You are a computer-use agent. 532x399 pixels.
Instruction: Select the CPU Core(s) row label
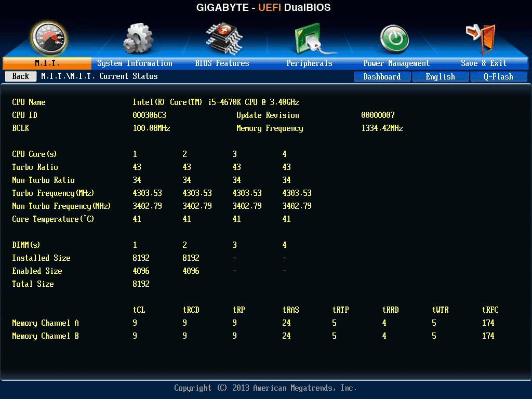point(34,154)
